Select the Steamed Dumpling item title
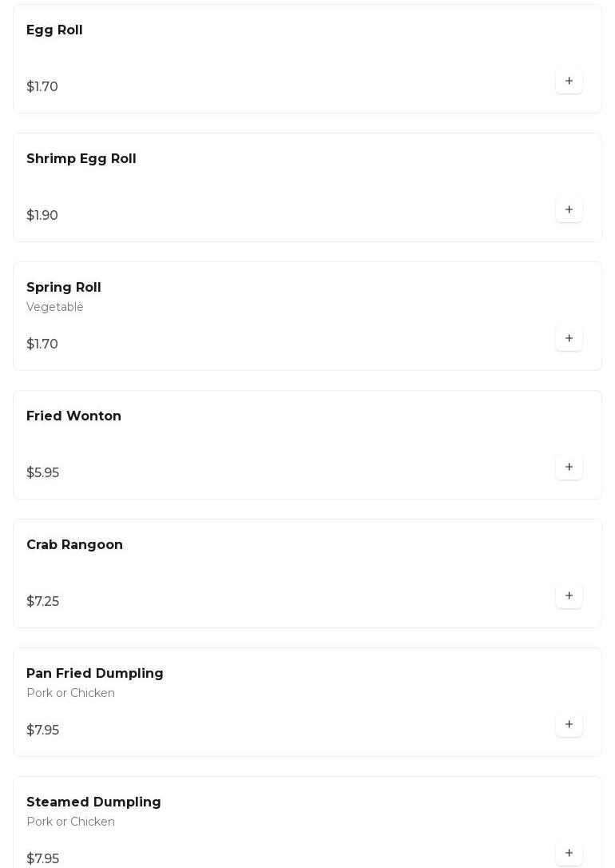Viewport: 615px width, 868px height. pos(93,802)
